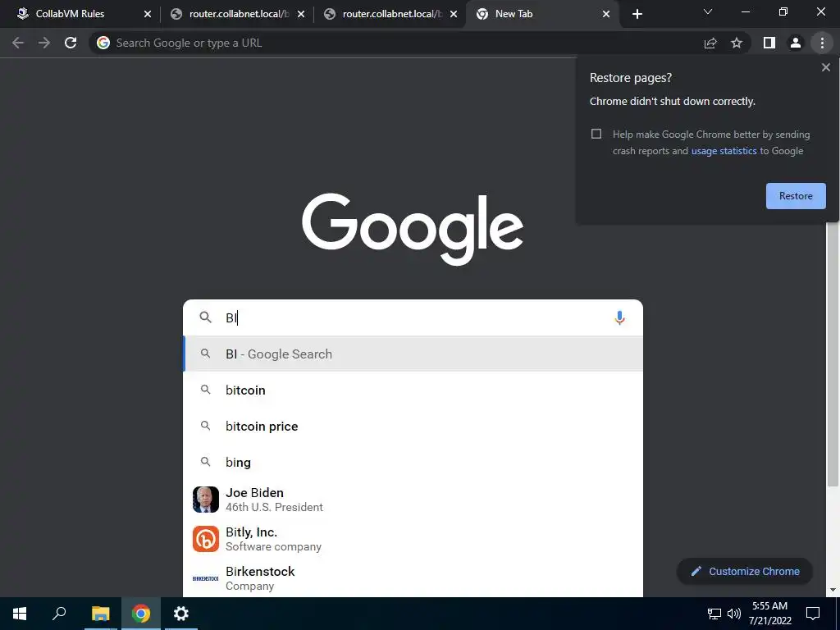Screen dimensions: 840x630
Task: Open File Explorer from the taskbar
Action: 100,614
